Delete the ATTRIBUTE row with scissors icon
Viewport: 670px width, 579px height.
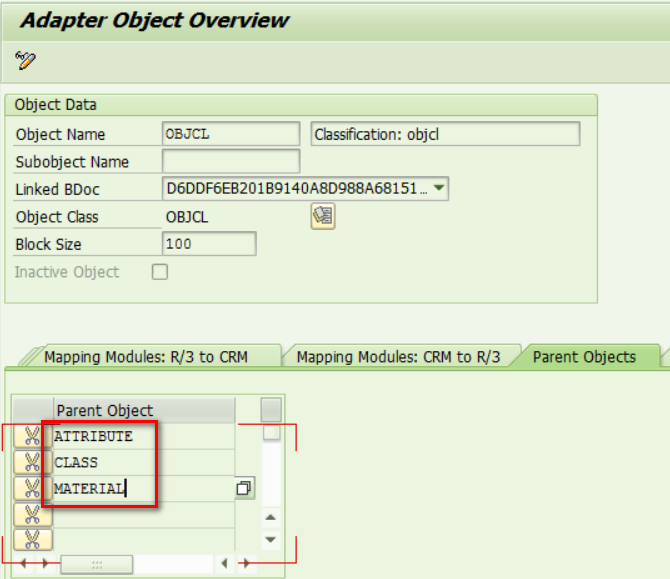pyautogui.click(x=32, y=437)
